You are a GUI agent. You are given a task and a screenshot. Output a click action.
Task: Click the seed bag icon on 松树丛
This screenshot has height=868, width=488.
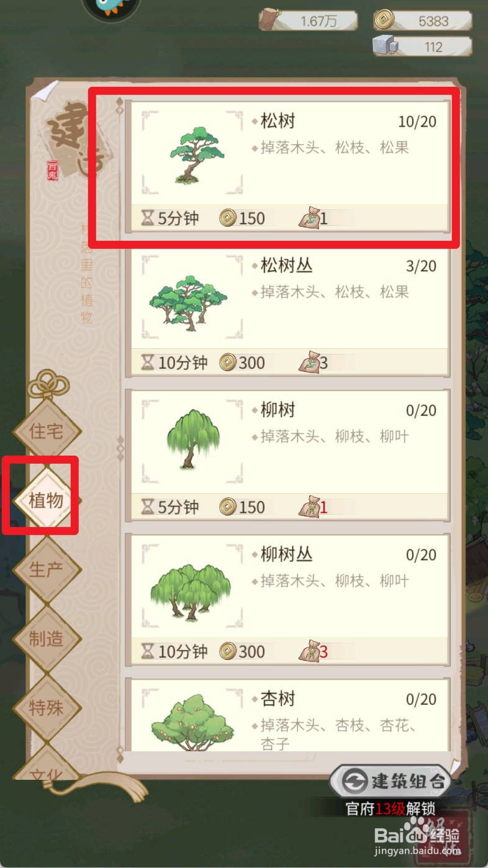tap(309, 362)
